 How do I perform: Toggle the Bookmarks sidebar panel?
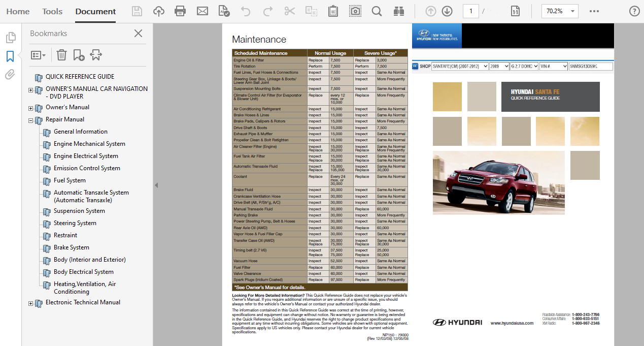coord(11,57)
